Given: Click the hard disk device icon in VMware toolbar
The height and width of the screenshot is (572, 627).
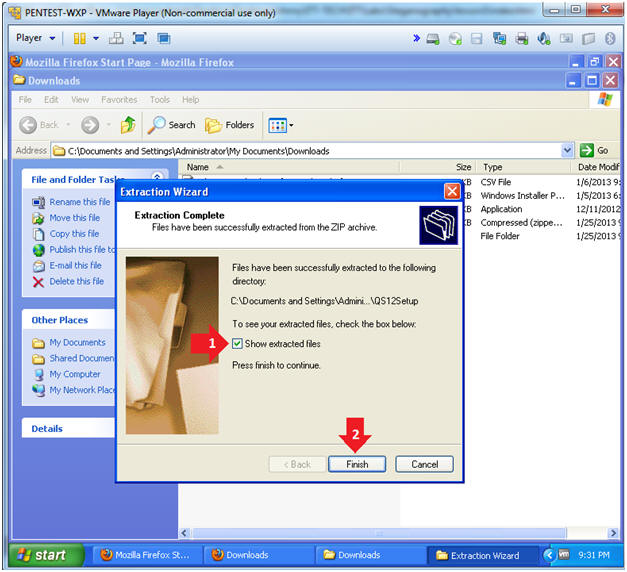Looking at the screenshot, I should [x=433, y=39].
